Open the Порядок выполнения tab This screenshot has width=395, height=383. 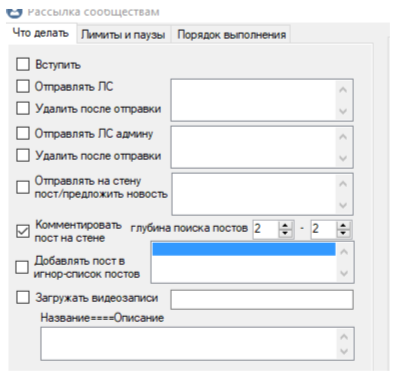click(231, 34)
